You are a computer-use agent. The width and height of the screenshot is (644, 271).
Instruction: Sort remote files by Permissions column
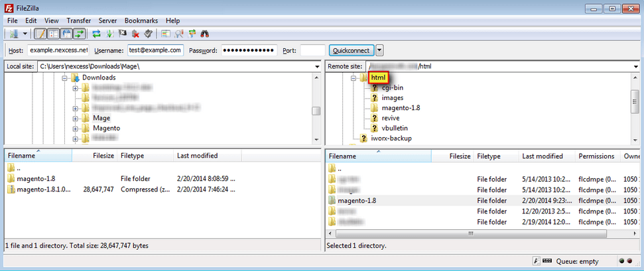point(598,156)
